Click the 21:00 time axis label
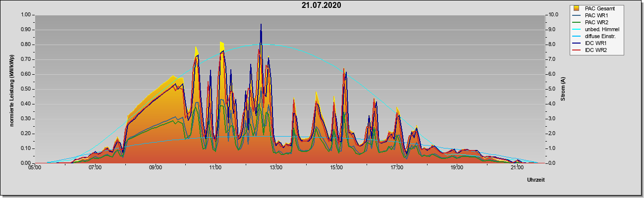 pyautogui.click(x=517, y=168)
